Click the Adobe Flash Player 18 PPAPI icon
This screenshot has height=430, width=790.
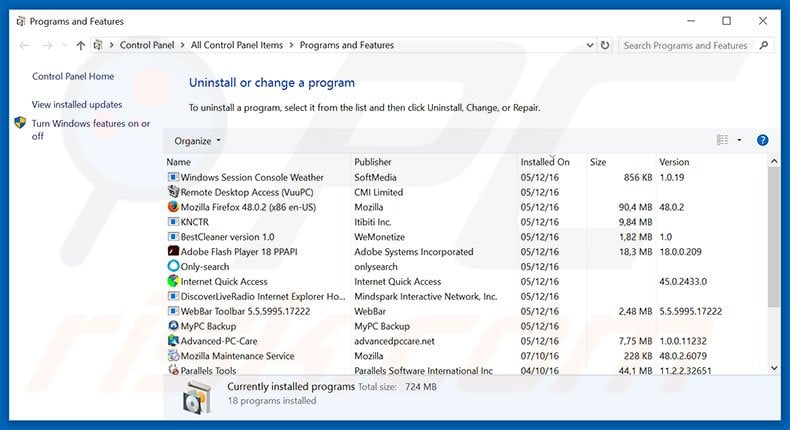[x=173, y=252]
